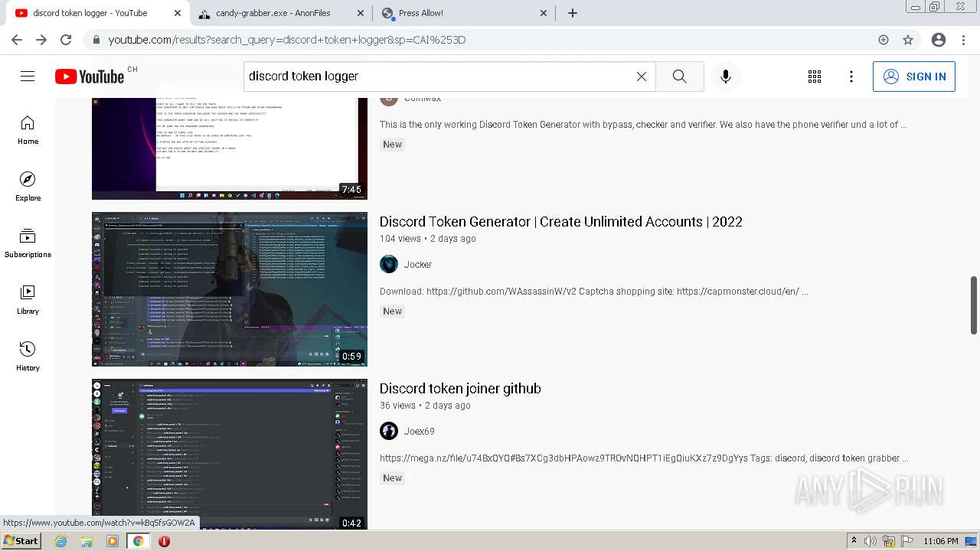Image resolution: width=980 pixels, height=551 pixels.
Task: Open the media player taskbar icon
Action: coord(113,541)
